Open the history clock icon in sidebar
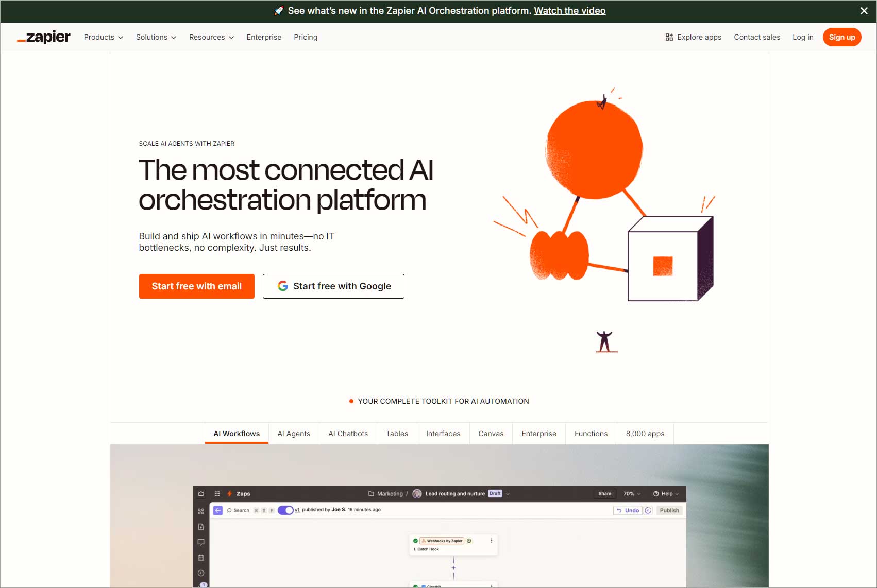 click(x=201, y=573)
